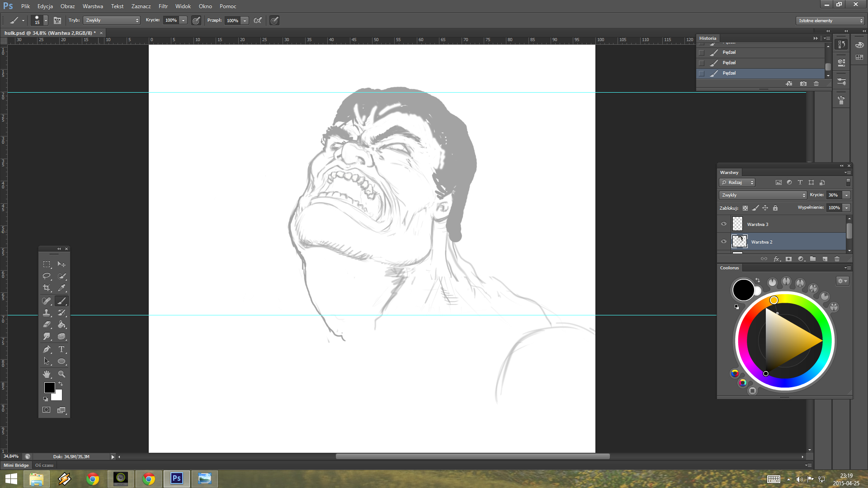
Task: Select the Clone Stamp tool
Action: (x=47, y=313)
